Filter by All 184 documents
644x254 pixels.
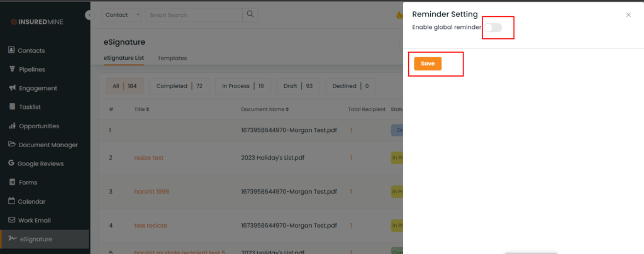point(125,86)
